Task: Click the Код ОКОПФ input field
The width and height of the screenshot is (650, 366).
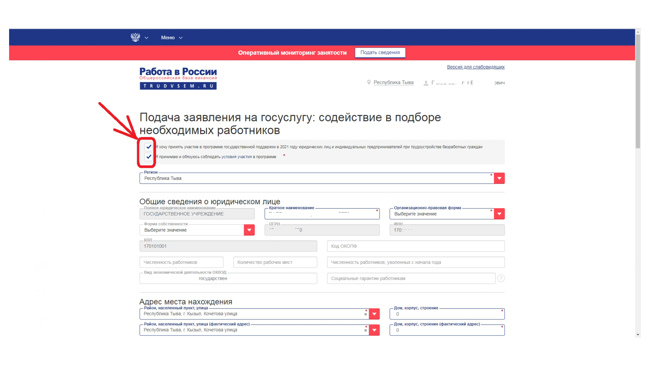Action: coord(416,246)
